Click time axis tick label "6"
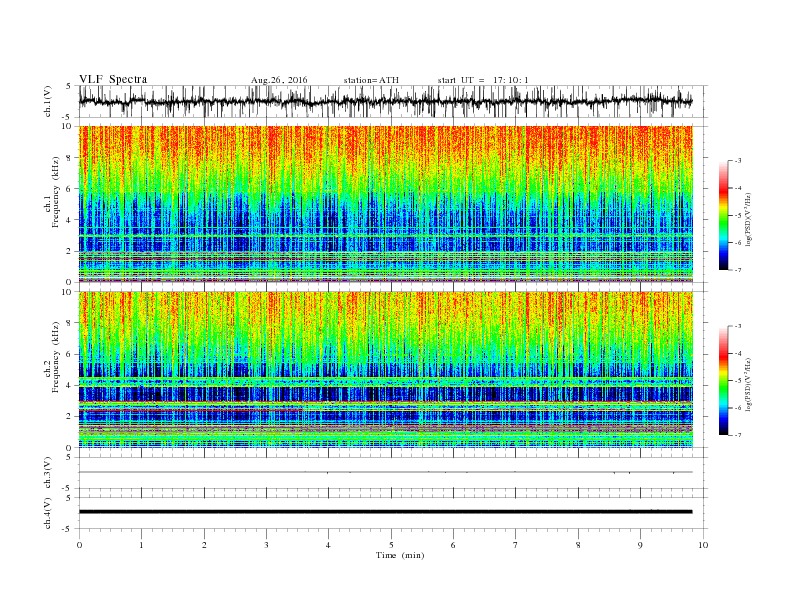This screenshot has height=612, width=792. [453, 545]
